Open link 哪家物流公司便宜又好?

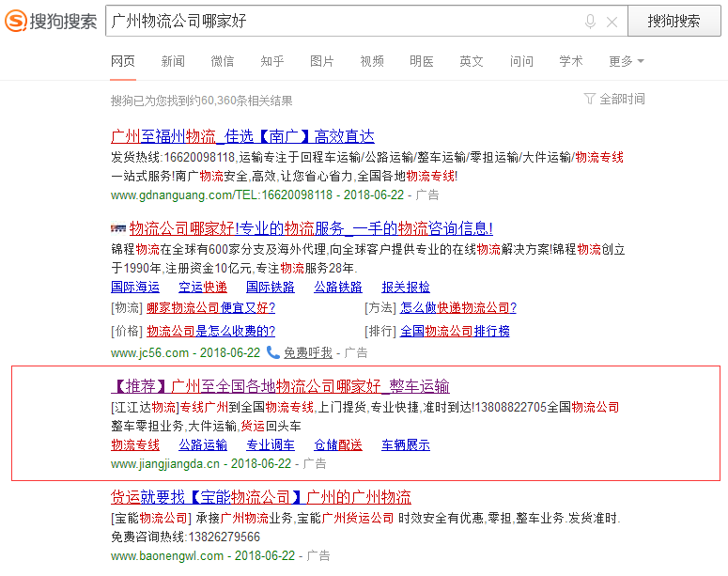[x=211, y=307]
